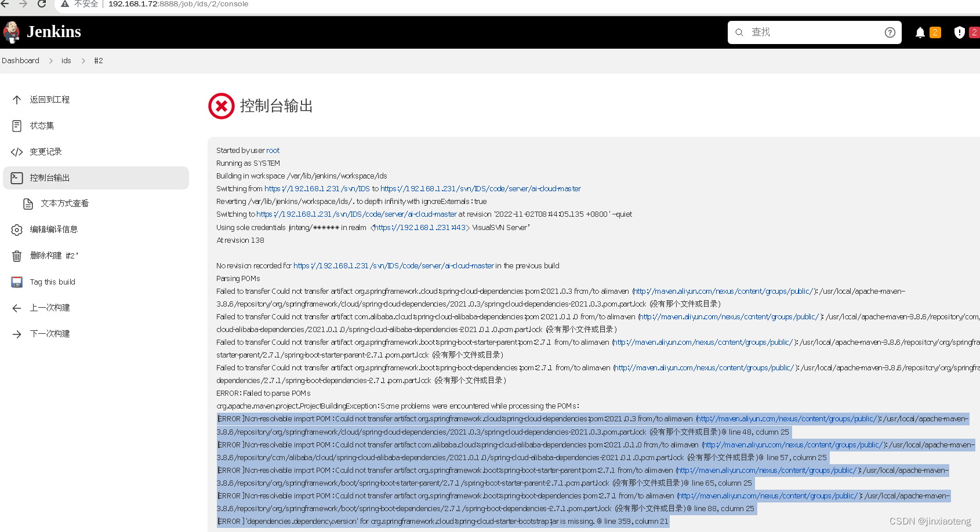Open the root user link
Viewport: 980px width, 532px height.
pyautogui.click(x=273, y=151)
